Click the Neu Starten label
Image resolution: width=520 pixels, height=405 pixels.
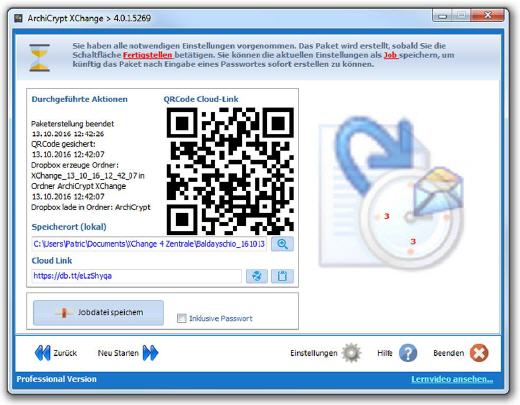[118, 353]
